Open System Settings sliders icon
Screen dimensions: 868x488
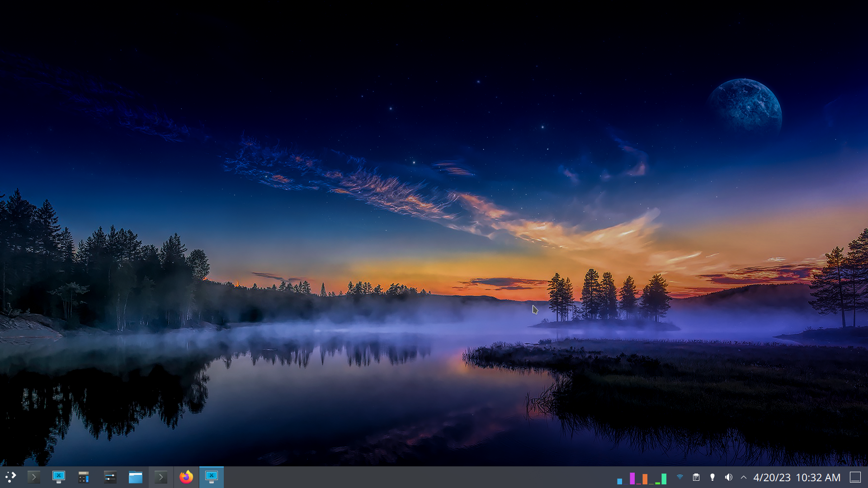click(110, 477)
